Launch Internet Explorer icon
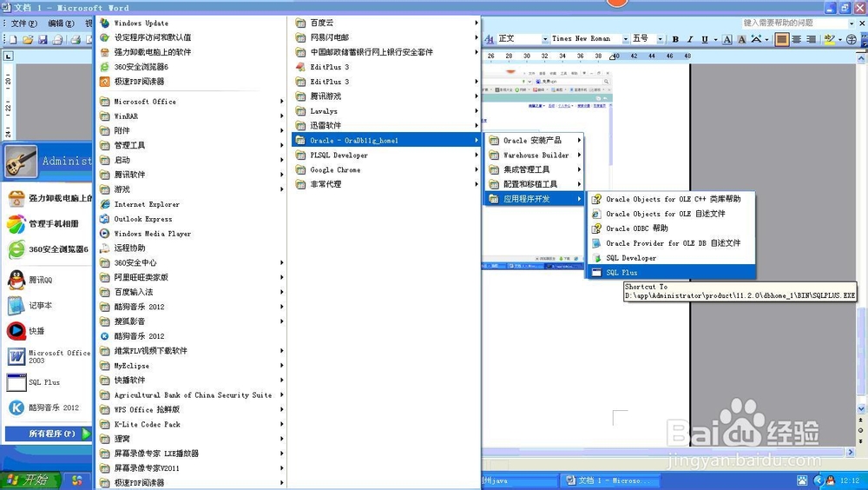 (x=105, y=204)
